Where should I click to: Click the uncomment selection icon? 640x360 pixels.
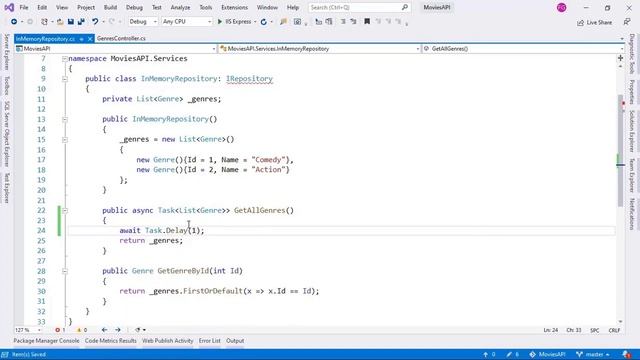pyautogui.click(x=353, y=22)
